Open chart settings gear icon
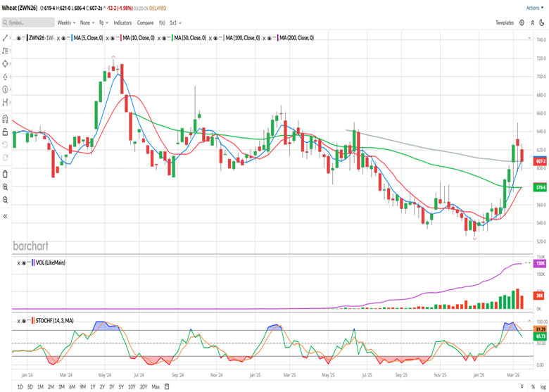 [x=522, y=23]
